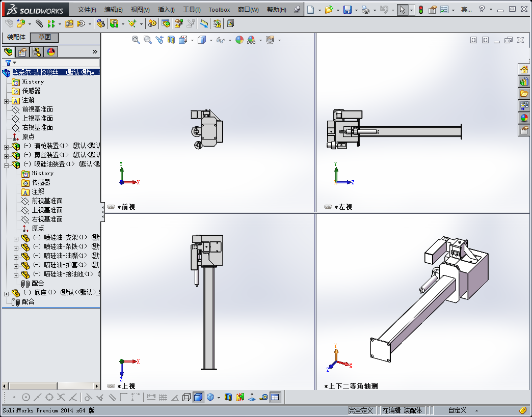Viewport: 532px width, 417px height.
Task: Open the 编辑(E) menu
Action: (x=113, y=10)
